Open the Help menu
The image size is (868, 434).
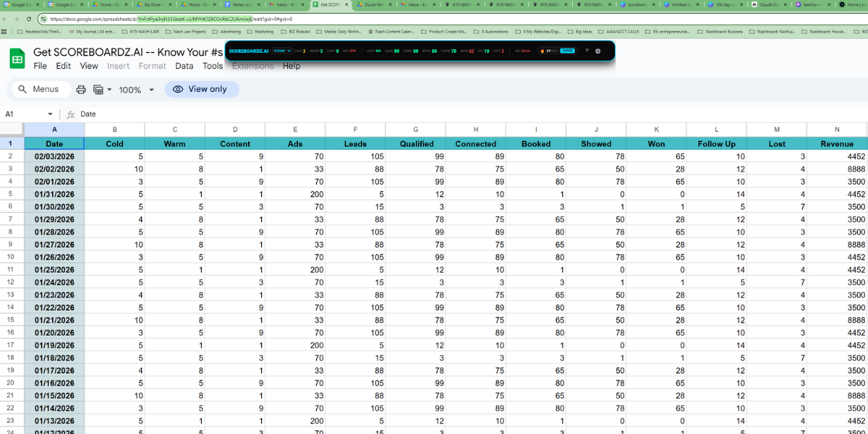pos(292,65)
